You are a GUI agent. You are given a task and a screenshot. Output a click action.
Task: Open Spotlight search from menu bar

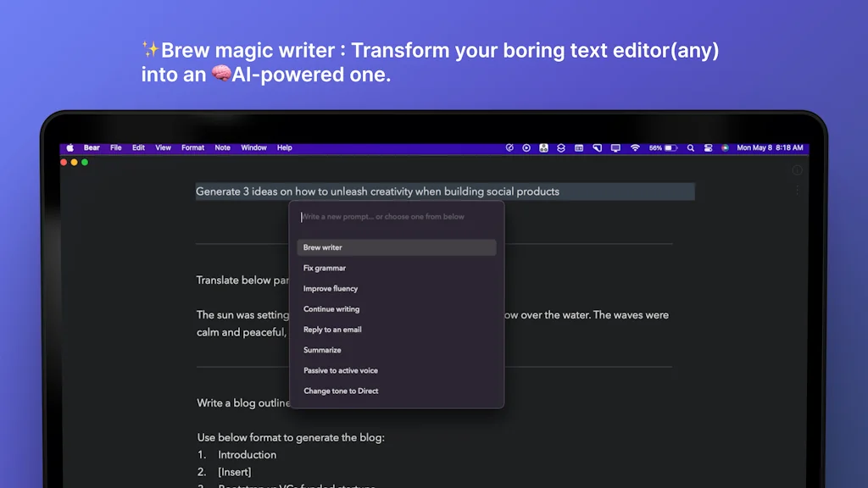click(x=689, y=147)
